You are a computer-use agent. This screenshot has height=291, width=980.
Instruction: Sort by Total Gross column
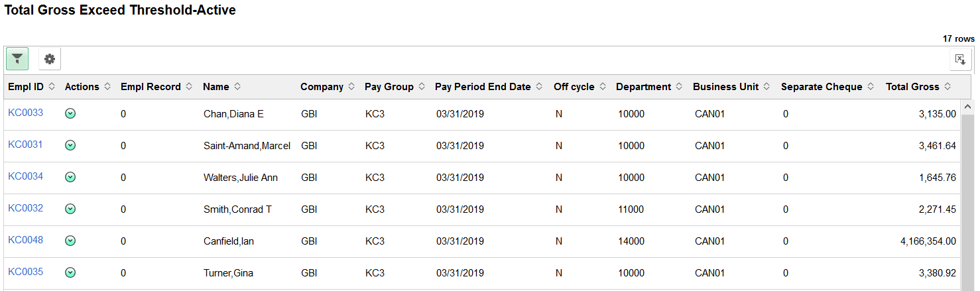point(948,87)
